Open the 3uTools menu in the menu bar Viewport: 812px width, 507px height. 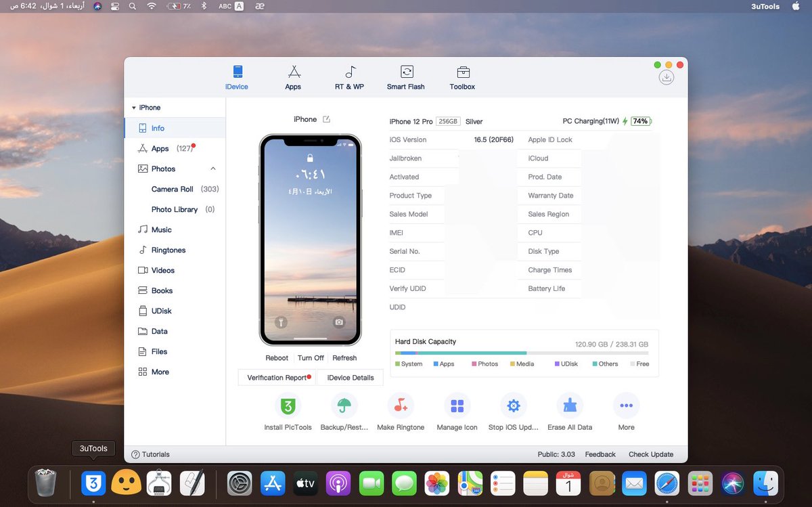(x=765, y=6)
